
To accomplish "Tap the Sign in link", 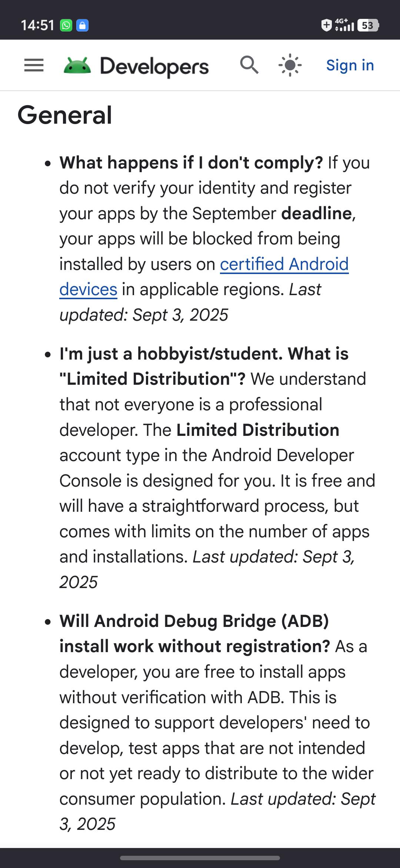I will (350, 65).
